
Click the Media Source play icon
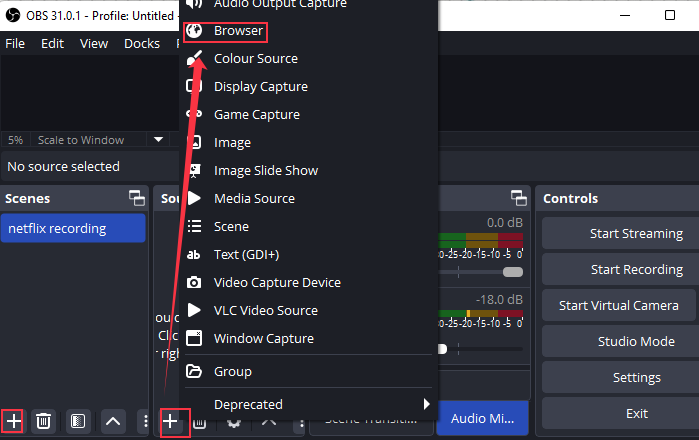194,198
